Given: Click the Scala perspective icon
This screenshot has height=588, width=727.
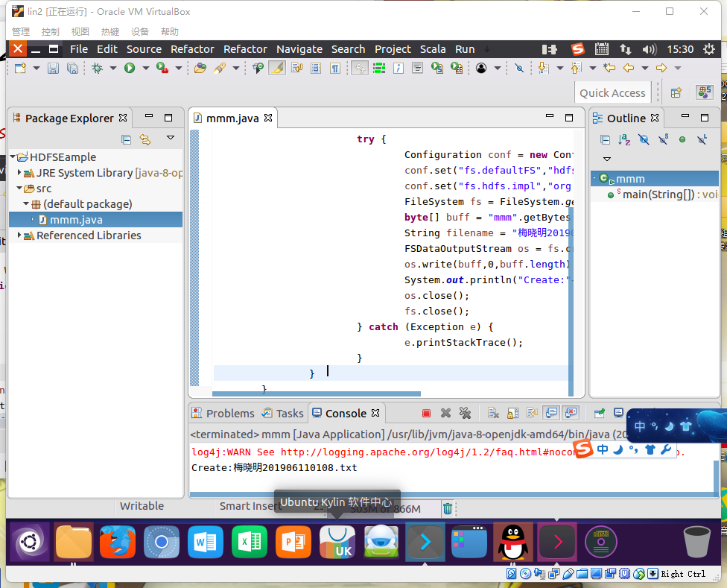Looking at the screenshot, I should point(705,92).
